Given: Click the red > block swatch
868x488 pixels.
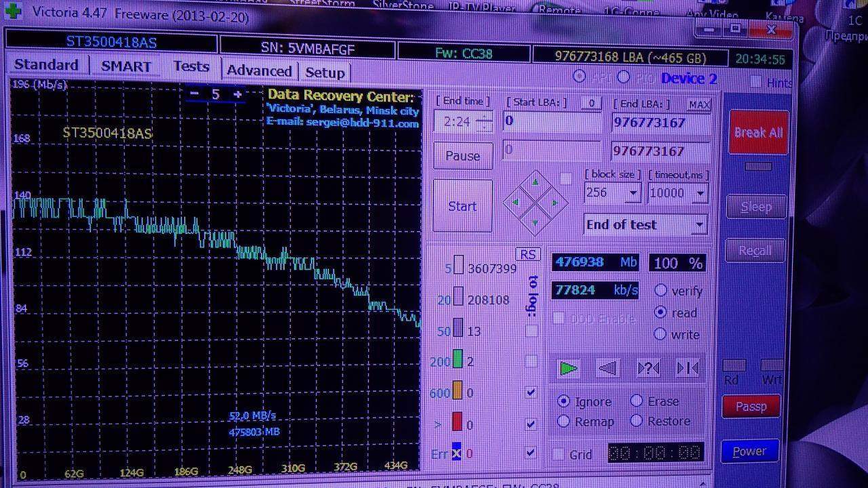Looking at the screenshot, I should tap(457, 423).
